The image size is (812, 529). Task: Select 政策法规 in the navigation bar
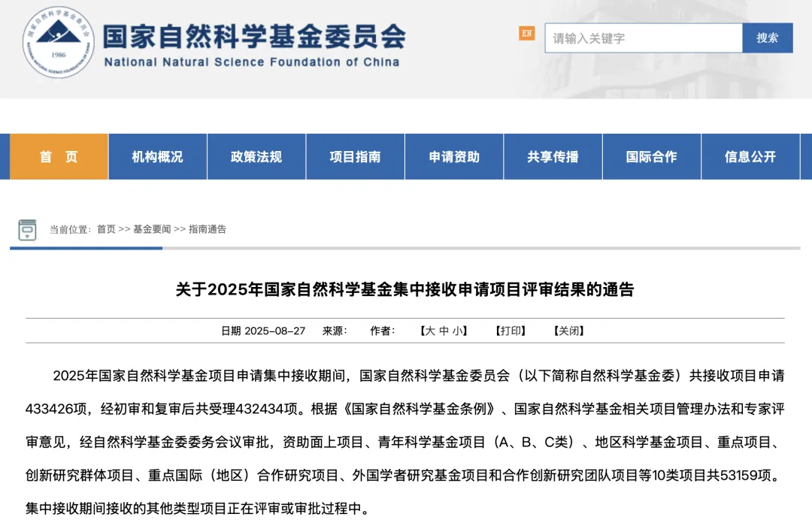(x=256, y=157)
